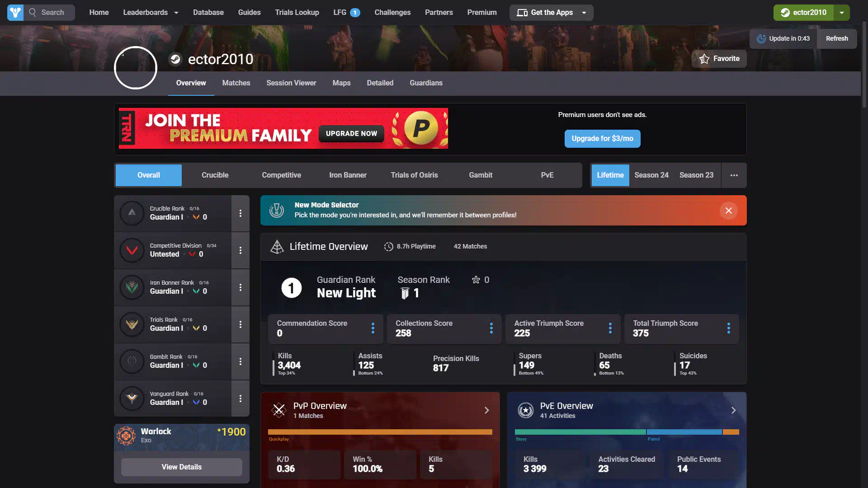Open Commendation Score options menu
This screenshot has width=868, height=488.
tap(373, 328)
